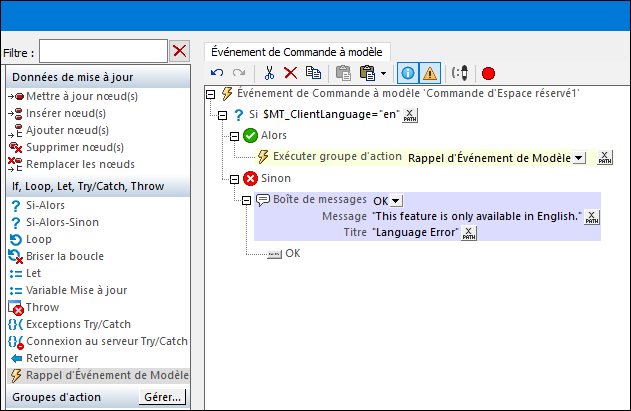631x411 pixels.
Task: Click XPath button next to Message text
Action: point(592,217)
